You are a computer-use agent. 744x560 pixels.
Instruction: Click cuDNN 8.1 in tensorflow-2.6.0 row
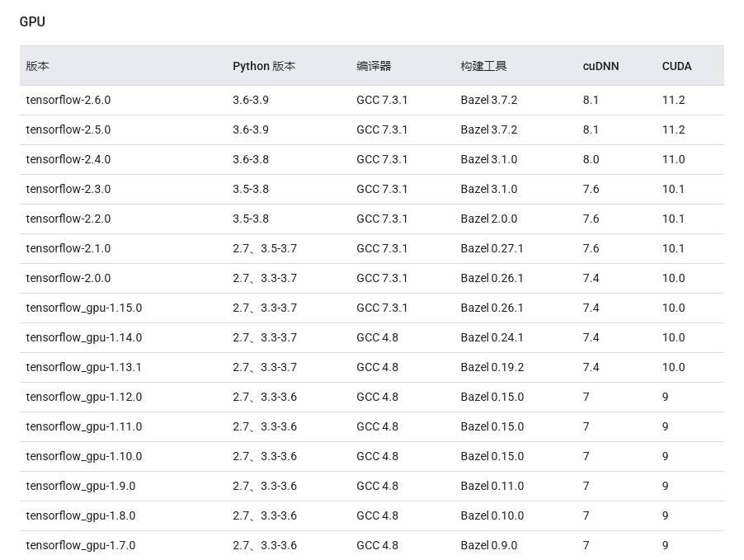coord(591,100)
